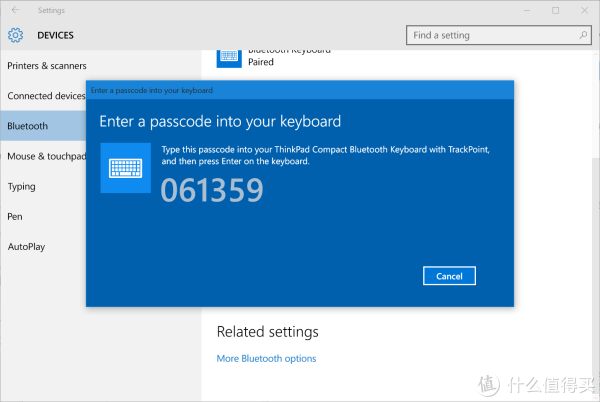Image resolution: width=600 pixels, height=402 pixels.
Task: Click the Settings gear icon beside DEVICES
Action: click(15, 35)
